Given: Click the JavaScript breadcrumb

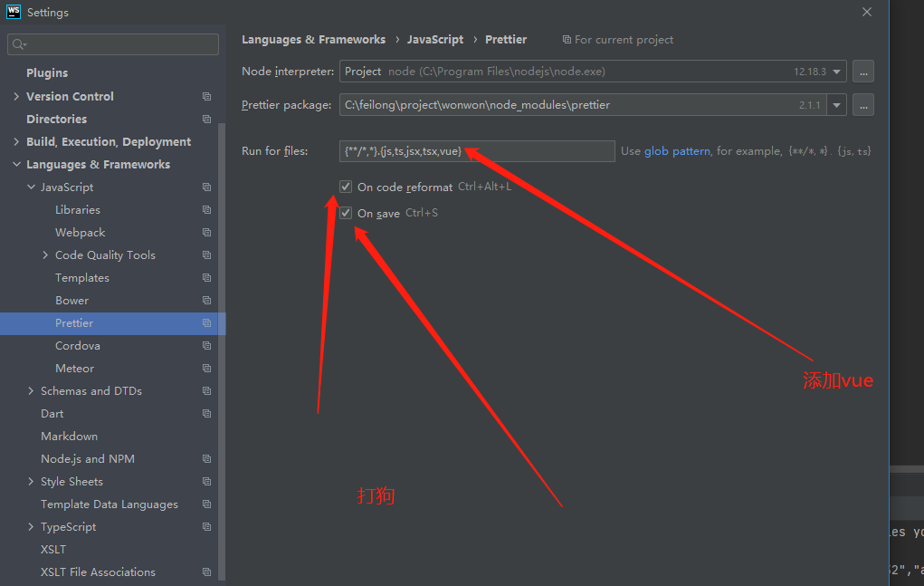Looking at the screenshot, I should (x=435, y=40).
